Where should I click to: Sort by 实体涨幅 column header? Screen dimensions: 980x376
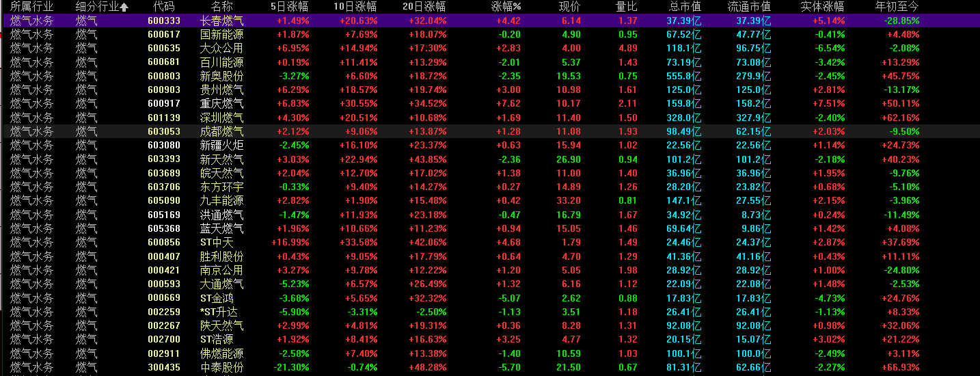pos(822,7)
